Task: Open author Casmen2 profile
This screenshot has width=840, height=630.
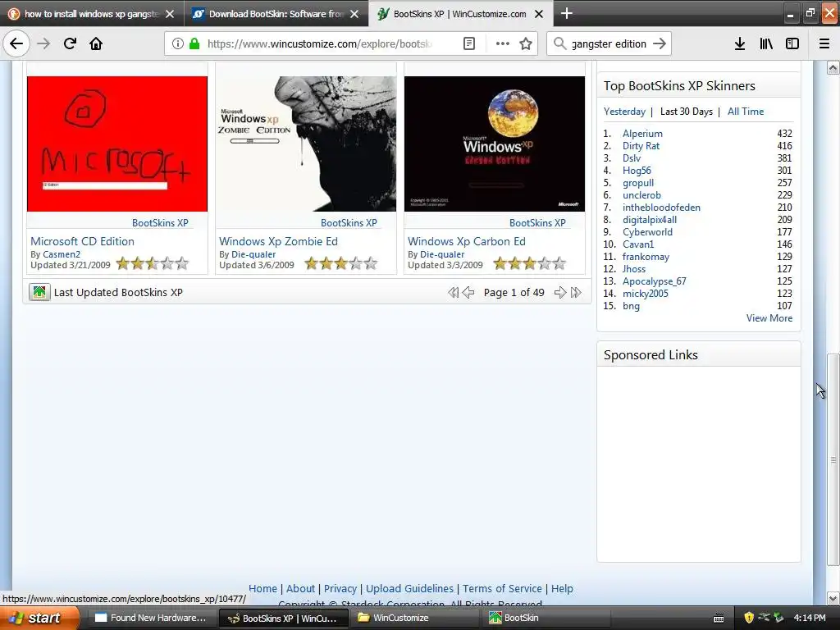Action: 62,254
